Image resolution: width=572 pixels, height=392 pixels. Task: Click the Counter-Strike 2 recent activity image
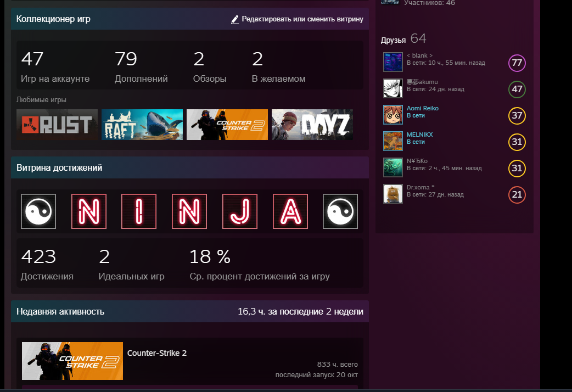click(x=72, y=361)
